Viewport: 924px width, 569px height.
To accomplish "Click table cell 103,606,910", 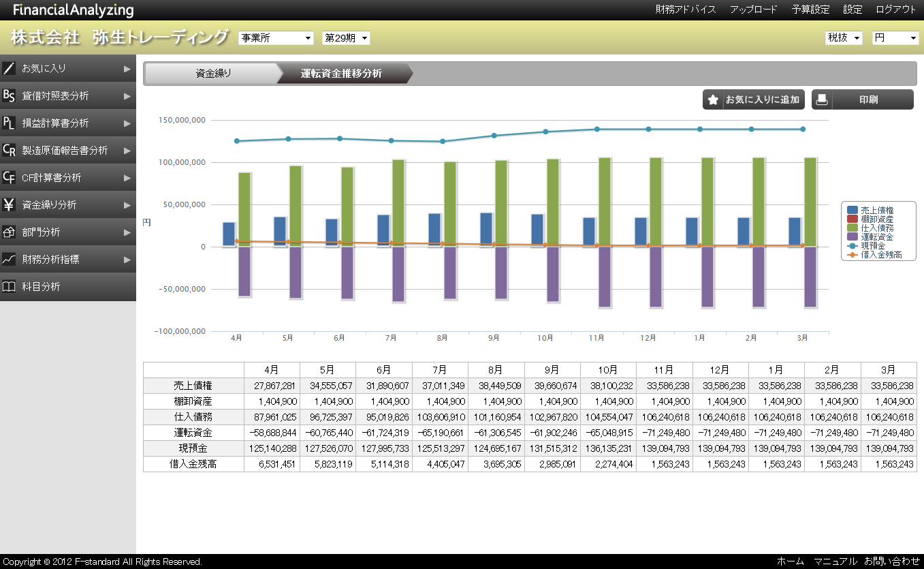I will (x=440, y=417).
